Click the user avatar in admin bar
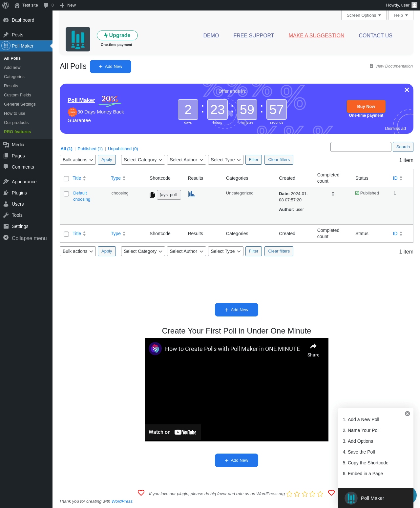This screenshot has height=508, width=420. pyautogui.click(x=414, y=5)
